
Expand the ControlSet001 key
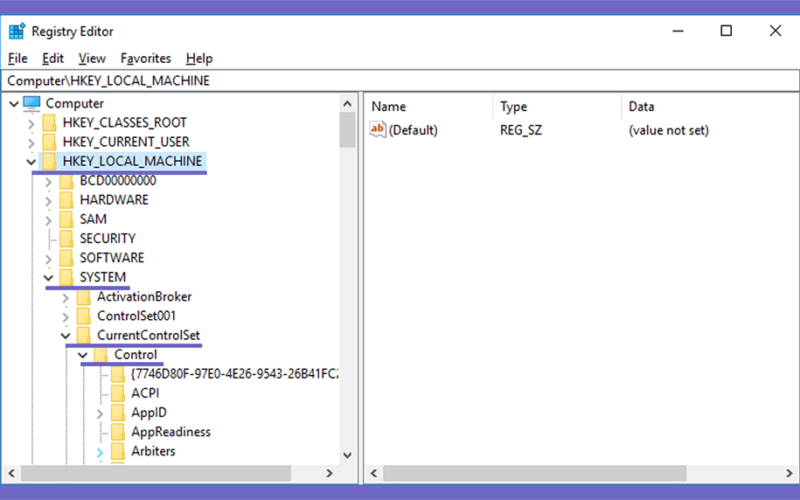tap(65, 317)
